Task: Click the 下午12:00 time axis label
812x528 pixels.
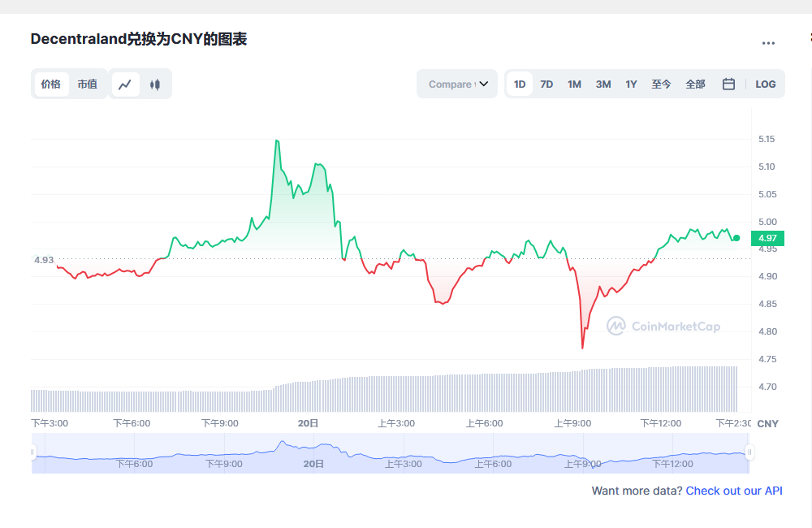Action: [x=661, y=423]
